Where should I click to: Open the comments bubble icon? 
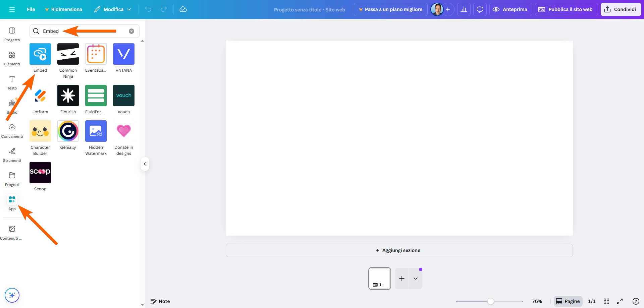tap(480, 9)
